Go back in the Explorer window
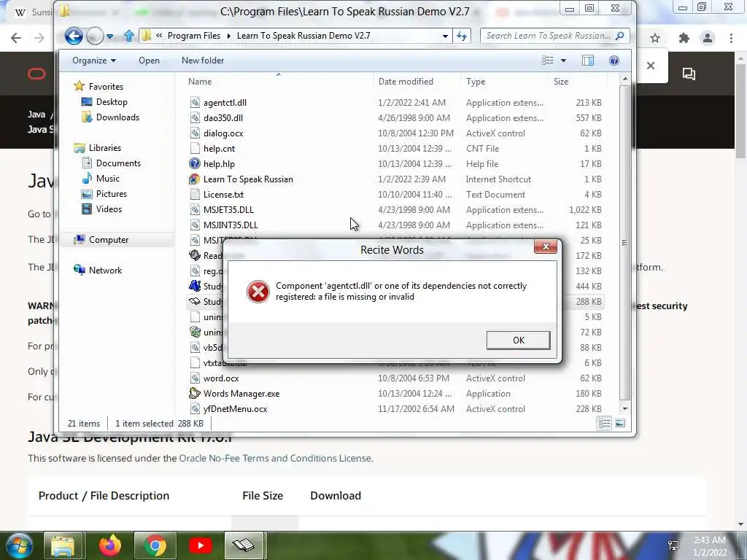 tap(74, 36)
